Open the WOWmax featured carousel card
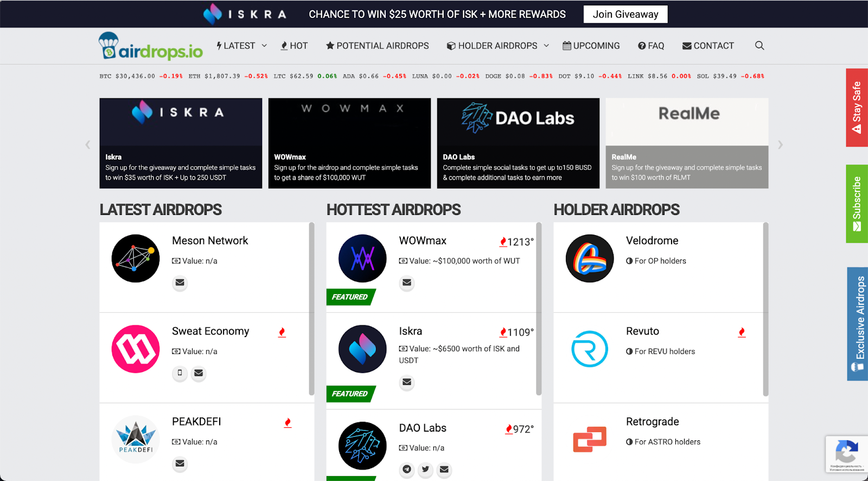Image resolution: width=868 pixels, height=481 pixels. click(x=349, y=143)
